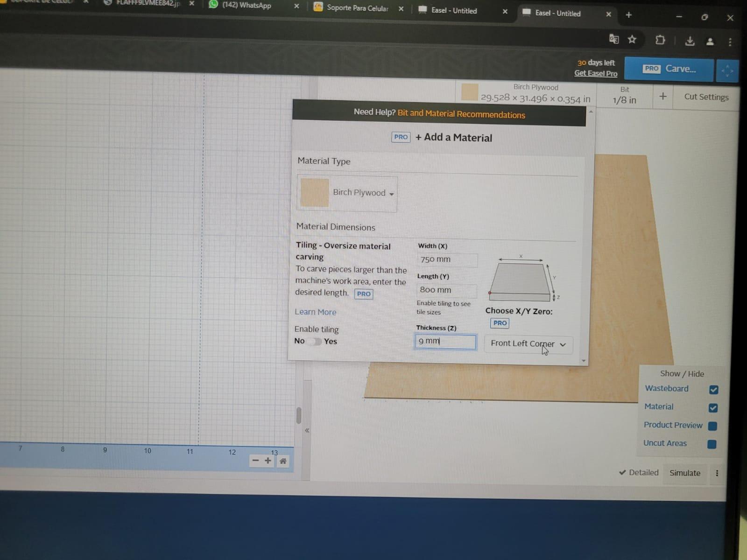Click the dialog scroll down arrow
The height and width of the screenshot is (560, 747).
point(583,361)
